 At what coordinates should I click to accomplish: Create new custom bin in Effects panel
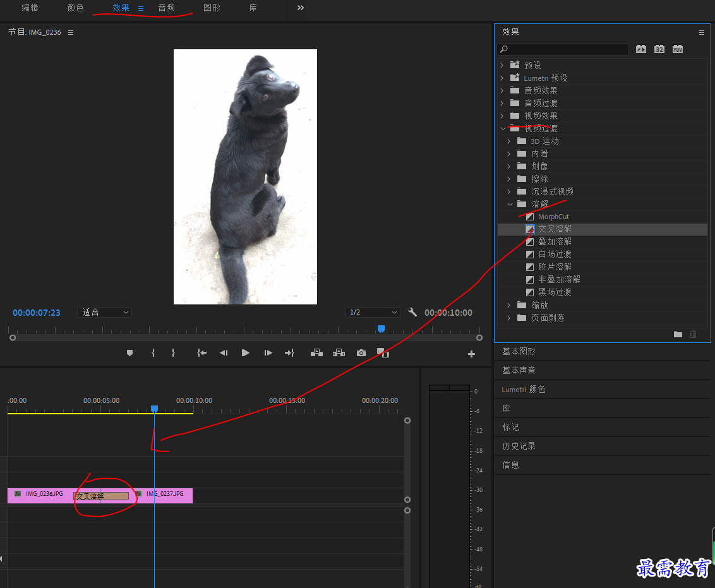click(678, 334)
